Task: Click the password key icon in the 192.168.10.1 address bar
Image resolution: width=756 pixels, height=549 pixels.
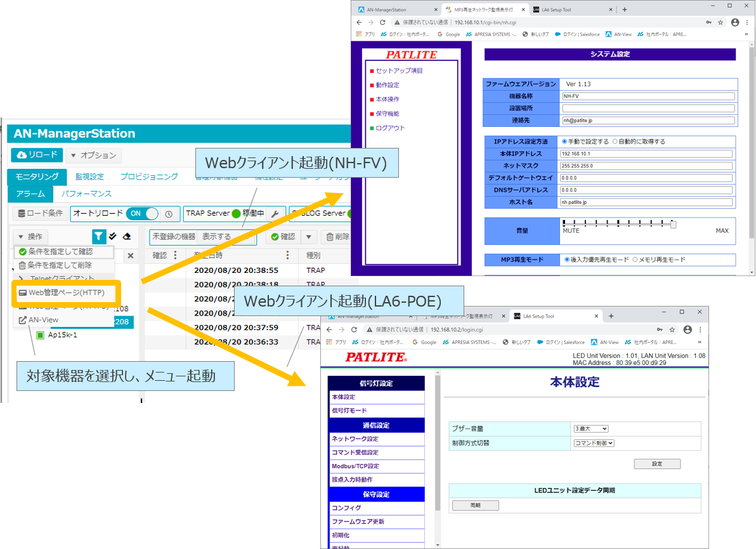Action: [x=709, y=22]
